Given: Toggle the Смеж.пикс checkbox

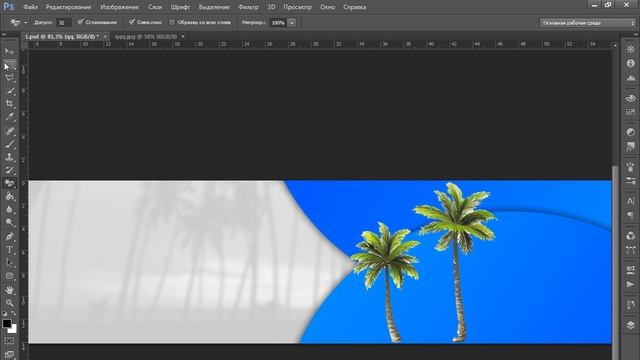Looking at the screenshot, I should [132, 22].
